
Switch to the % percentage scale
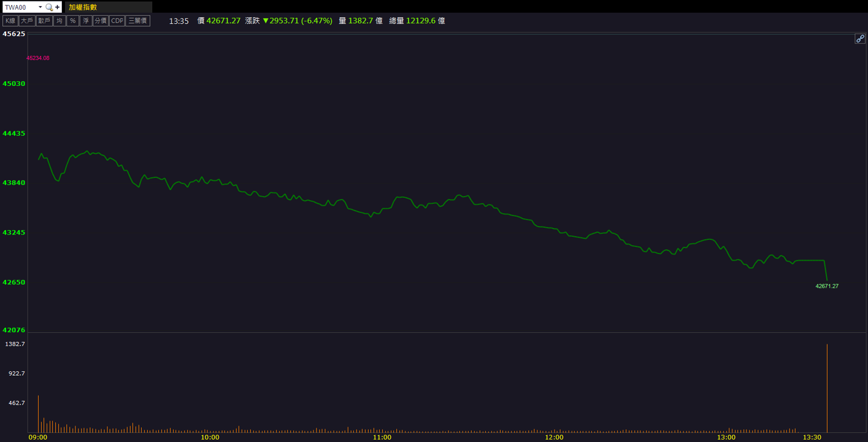pyautogui.click(x=73, y=21)
